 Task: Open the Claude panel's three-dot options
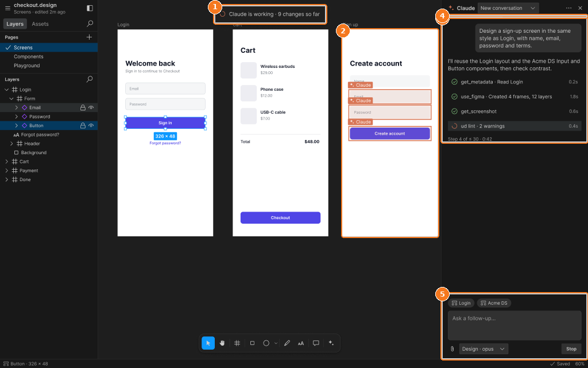pos(569,8)
